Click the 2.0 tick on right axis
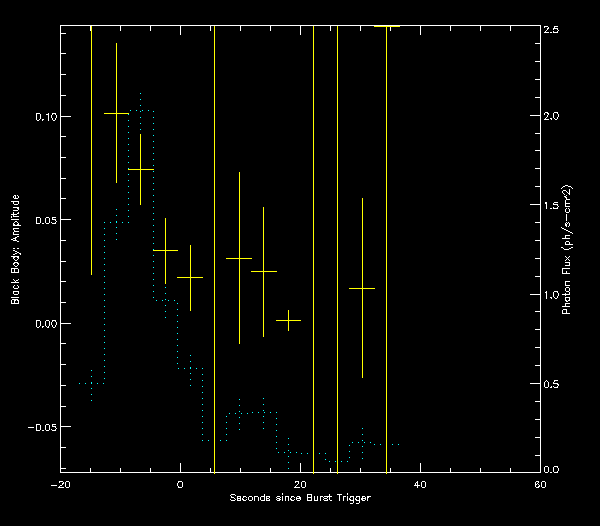This screenshot has width=600, height=526. coord(551,117)
